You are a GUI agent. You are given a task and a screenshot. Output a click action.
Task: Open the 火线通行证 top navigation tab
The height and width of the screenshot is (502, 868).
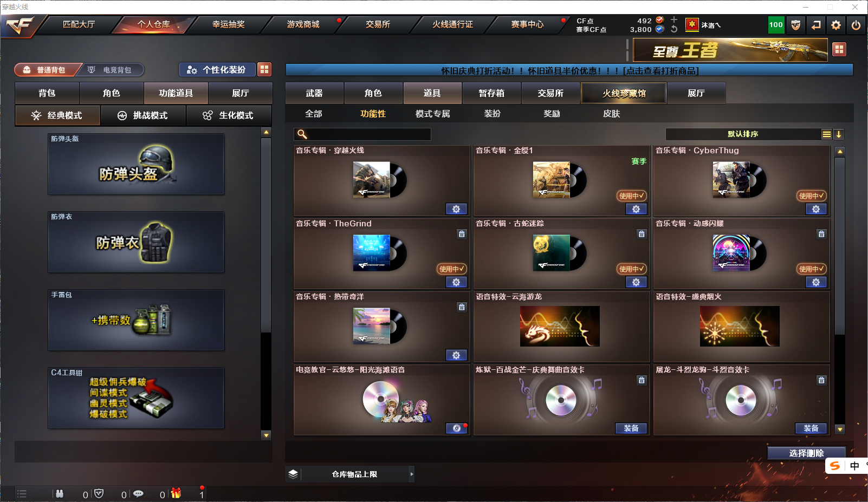point(452,24)
